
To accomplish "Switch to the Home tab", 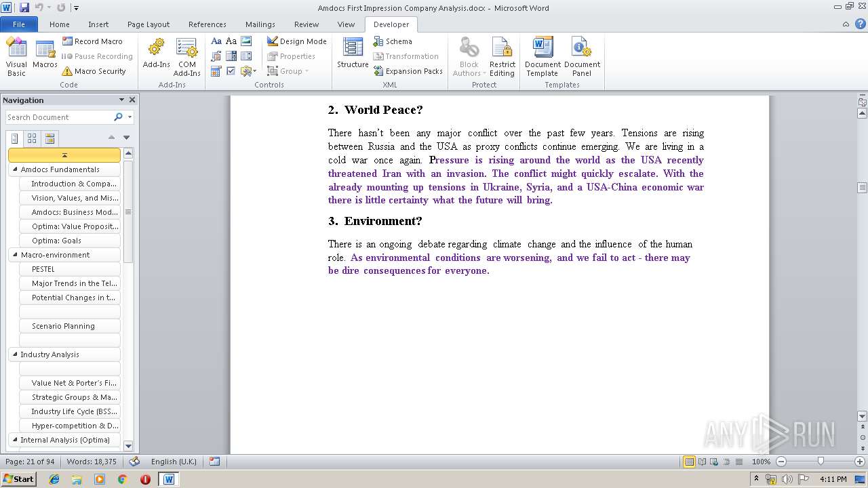I will (60, 24).
